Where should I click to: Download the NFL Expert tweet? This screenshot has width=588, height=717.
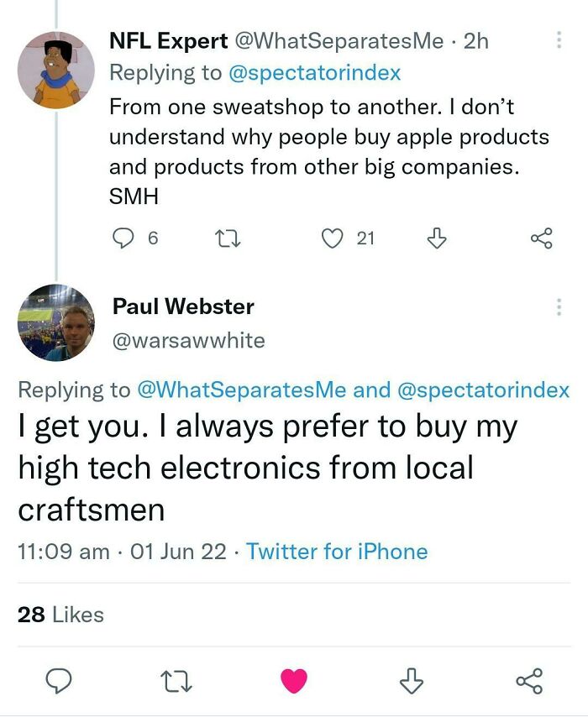click(436, 238)
